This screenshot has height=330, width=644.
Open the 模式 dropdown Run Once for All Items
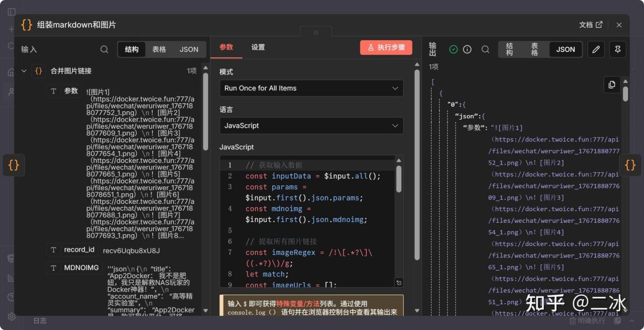(x=311, y=88)
